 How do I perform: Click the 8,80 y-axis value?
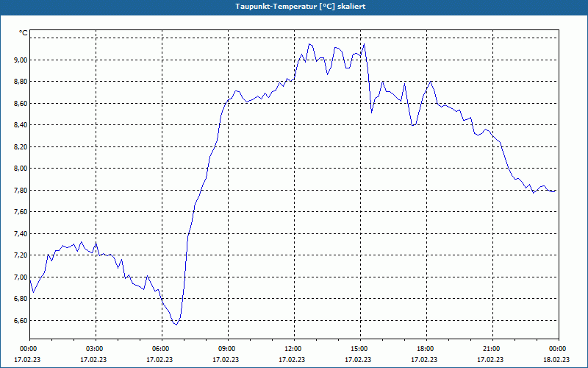coord(21,82)
